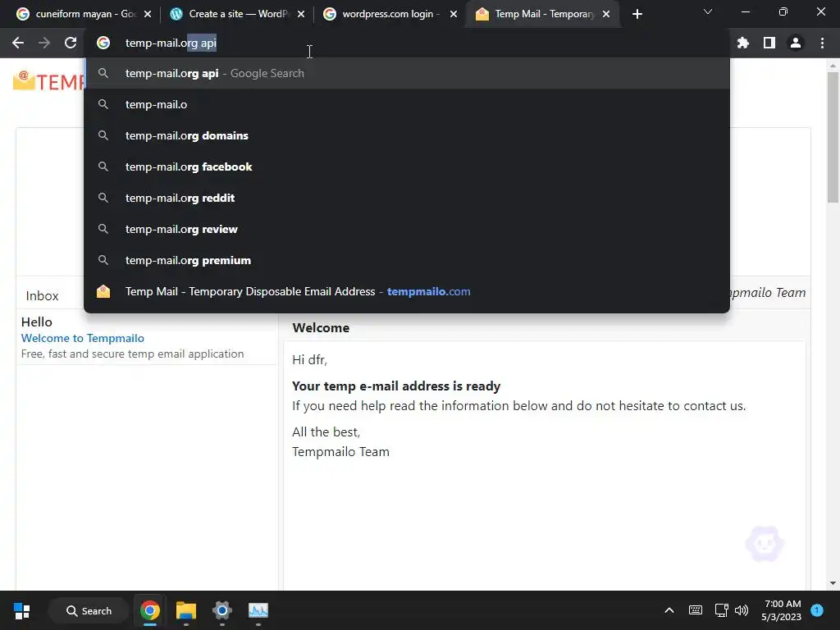Click the Inbox heading
The width and height of the screenshot is (840, 630).
(42, 295)
